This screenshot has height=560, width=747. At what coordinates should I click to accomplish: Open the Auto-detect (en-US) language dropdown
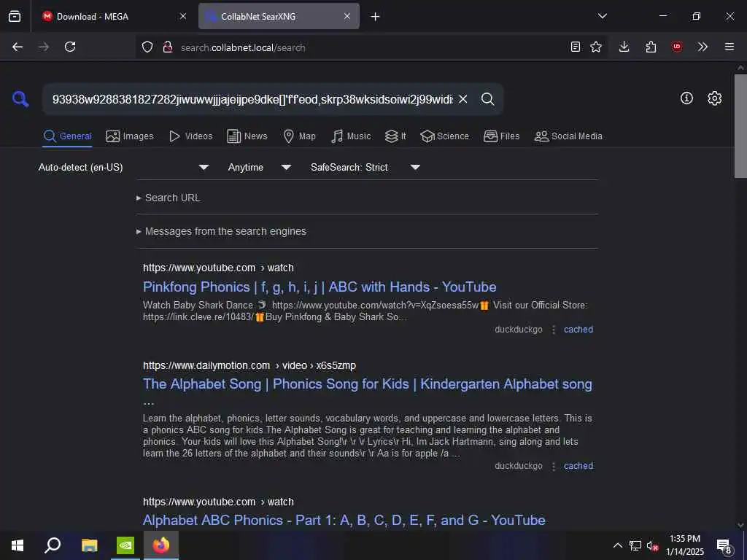(x=123, y=167)
